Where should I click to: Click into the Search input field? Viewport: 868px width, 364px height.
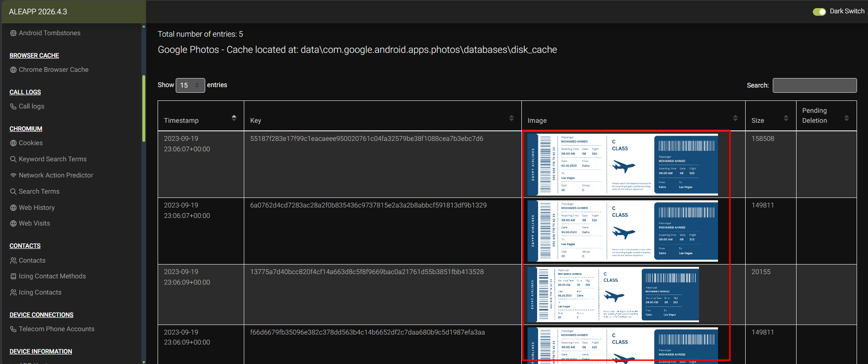[x=815, y=85]
